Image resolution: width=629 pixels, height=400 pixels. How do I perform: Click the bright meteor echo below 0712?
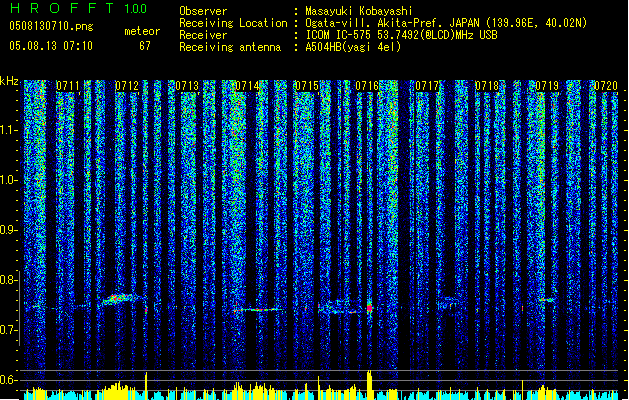pyautogui.click(x=120, y=299)
